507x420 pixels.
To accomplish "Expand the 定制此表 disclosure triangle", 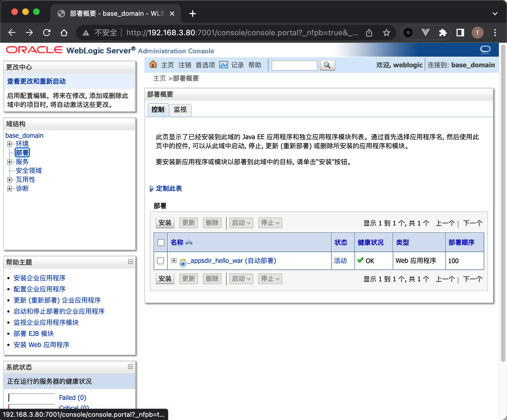I will tap(152, 189).
